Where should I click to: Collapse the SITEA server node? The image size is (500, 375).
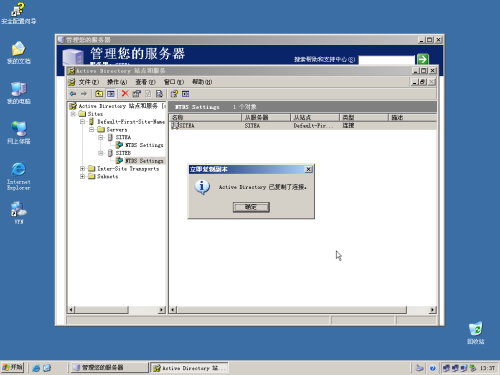point(101,137)
